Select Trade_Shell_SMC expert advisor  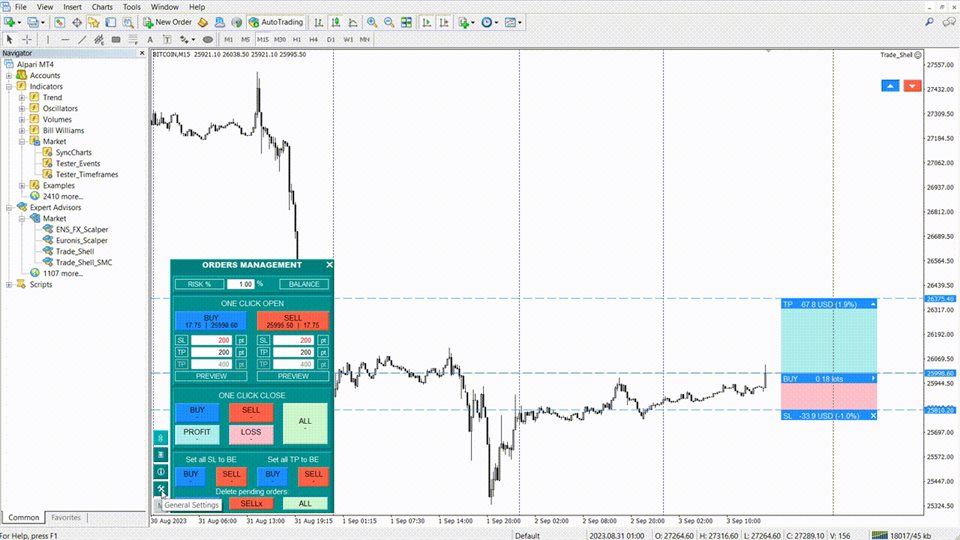tap(84, 263)
